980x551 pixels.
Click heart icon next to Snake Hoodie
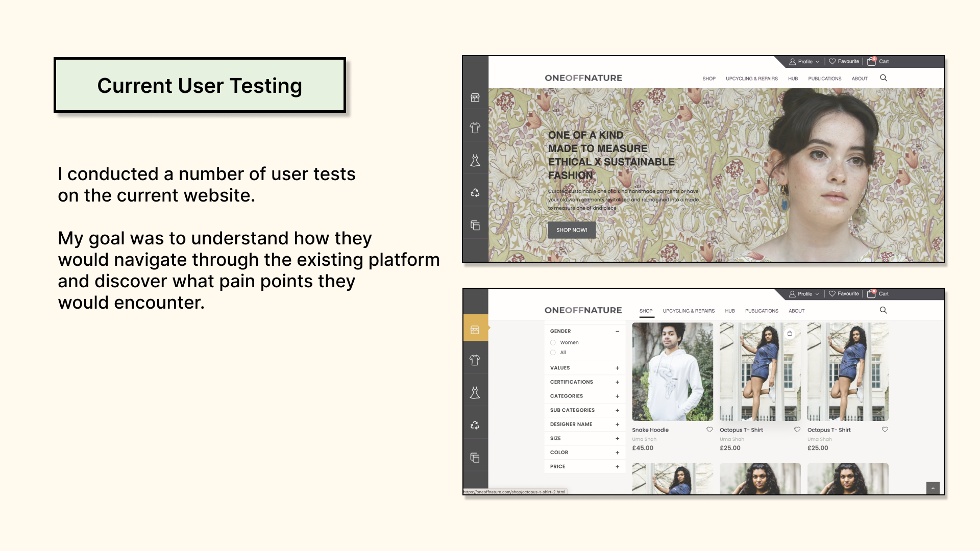[709, 430]
